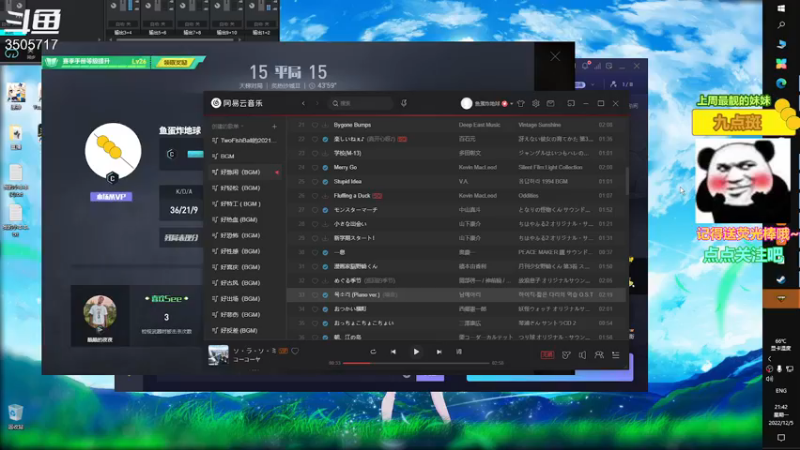Download the song 学校(M-13)
This screenshot has width=800, height=450.
[325, 154]
